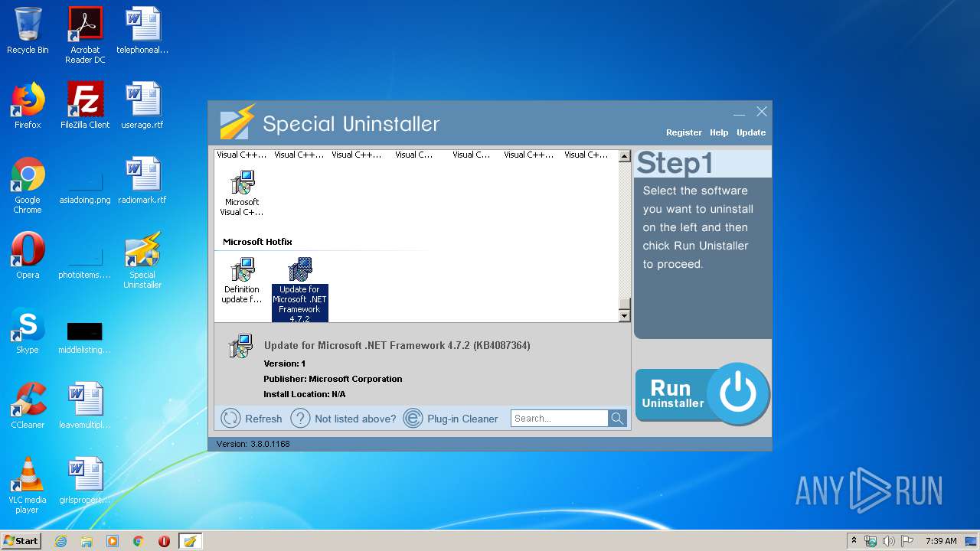Open radiomark.rtf document icon
980x551 pixels.
click(x=142, y=181)
